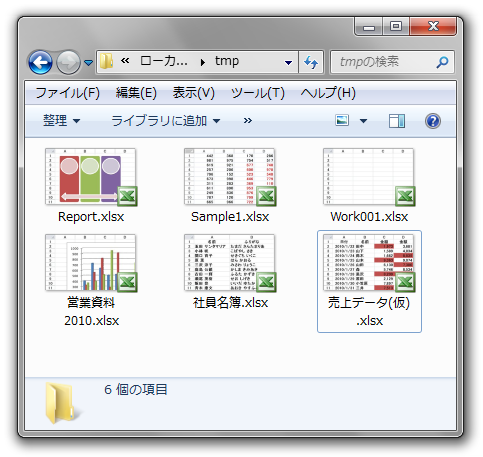Open recent pages dropdown next to Forward
The height and width of the screenshot is (457, 483).
click(88, 62)
